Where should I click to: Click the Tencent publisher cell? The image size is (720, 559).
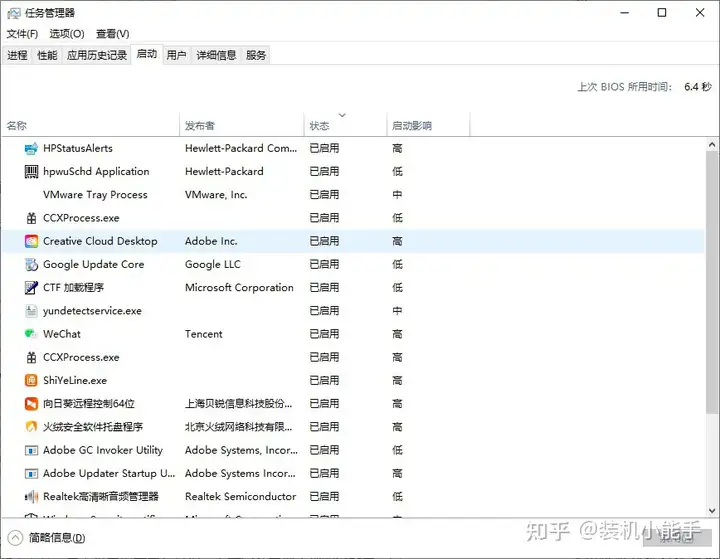pos(203,334)
